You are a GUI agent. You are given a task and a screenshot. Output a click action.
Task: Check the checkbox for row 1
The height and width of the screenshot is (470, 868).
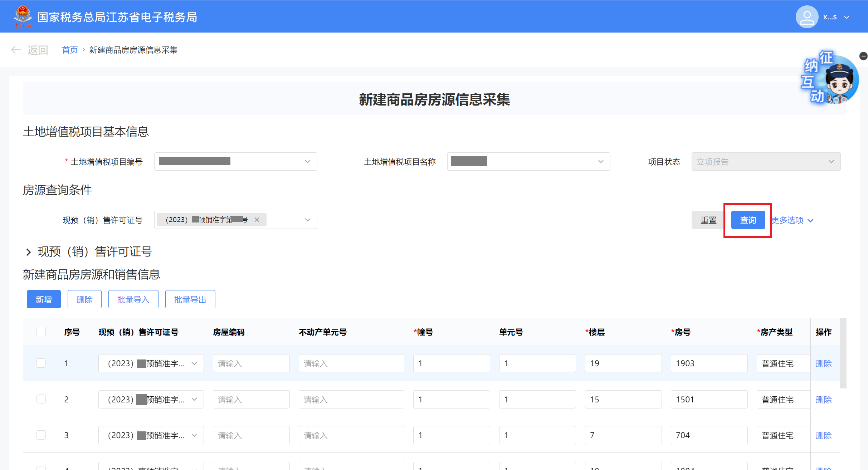coord(41,363)
